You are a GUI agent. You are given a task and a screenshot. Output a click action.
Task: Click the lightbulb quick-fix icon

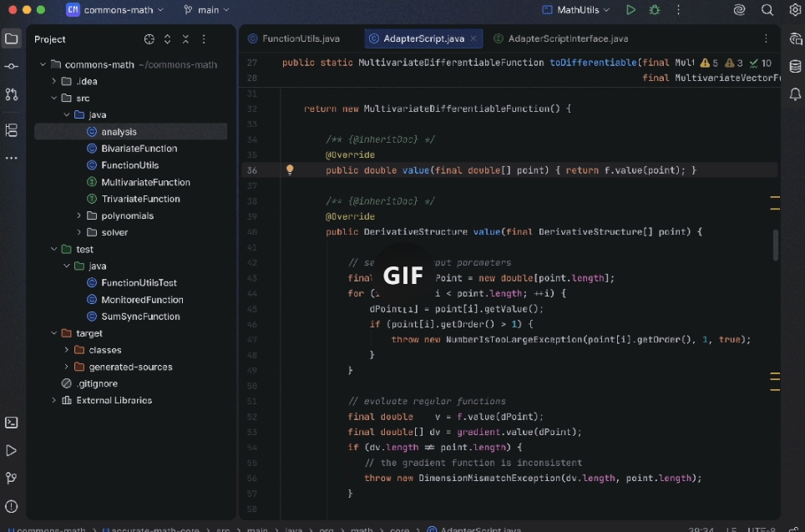[290, 170]
